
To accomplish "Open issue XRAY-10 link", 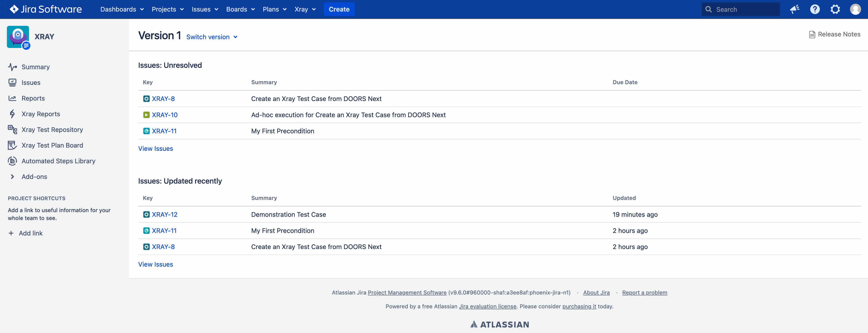I will (164, 115).
